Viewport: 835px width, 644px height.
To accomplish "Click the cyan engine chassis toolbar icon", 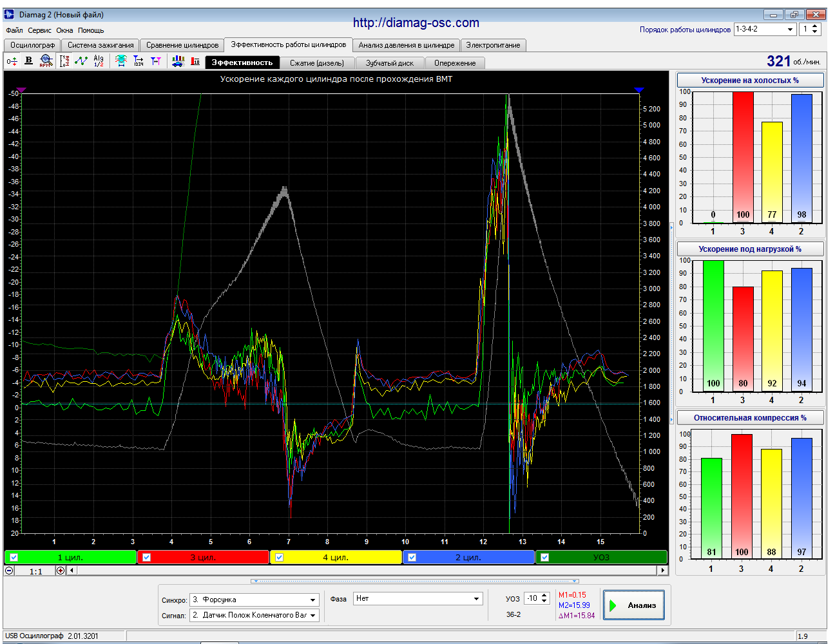I will [x=121, y=61].
